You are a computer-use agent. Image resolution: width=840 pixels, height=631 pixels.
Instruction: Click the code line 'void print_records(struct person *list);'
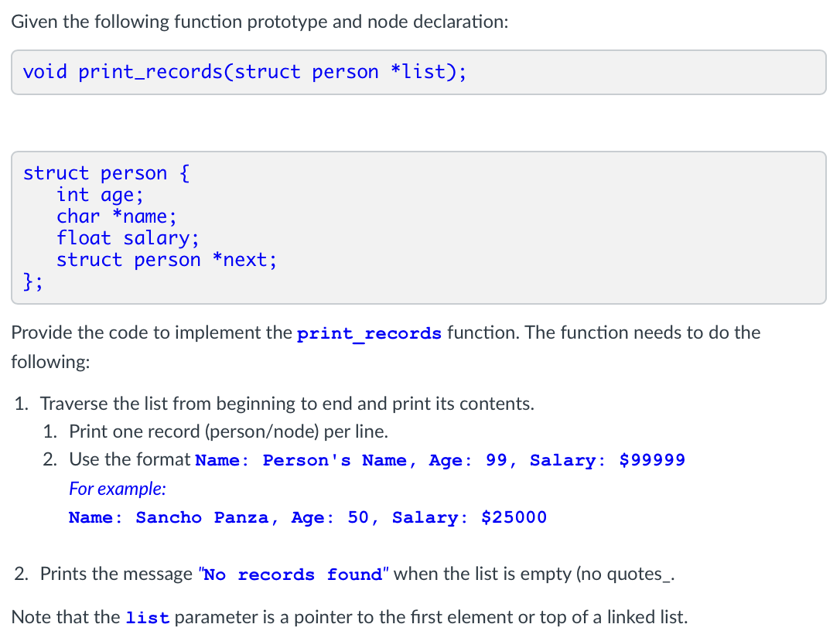(244, 72)
